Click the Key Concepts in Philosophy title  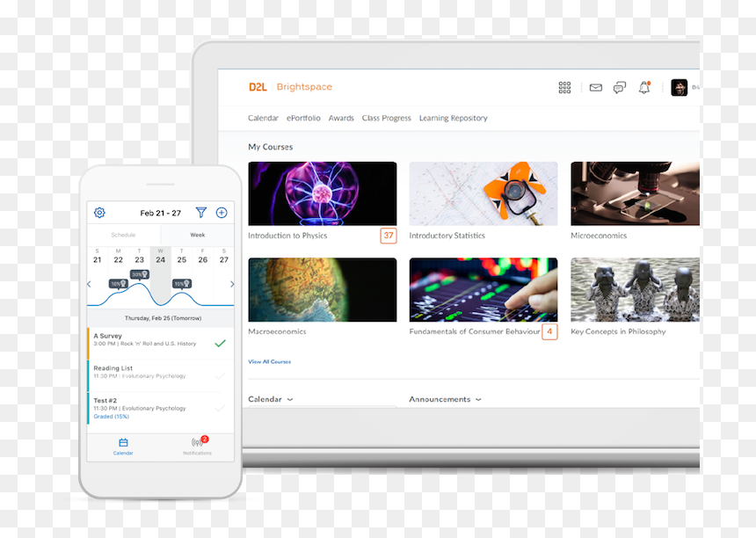(618, 331)
